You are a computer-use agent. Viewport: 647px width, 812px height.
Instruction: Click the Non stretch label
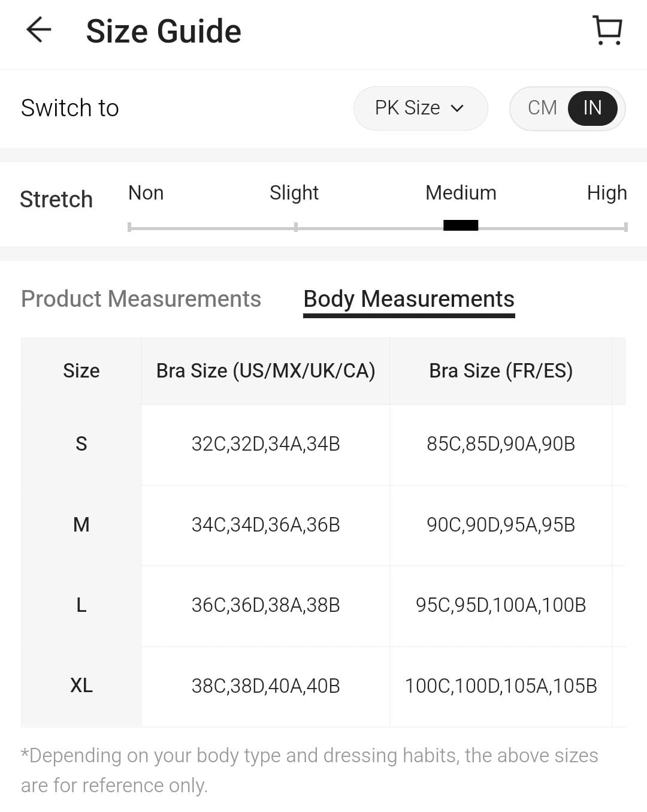[x=146, y=193]
